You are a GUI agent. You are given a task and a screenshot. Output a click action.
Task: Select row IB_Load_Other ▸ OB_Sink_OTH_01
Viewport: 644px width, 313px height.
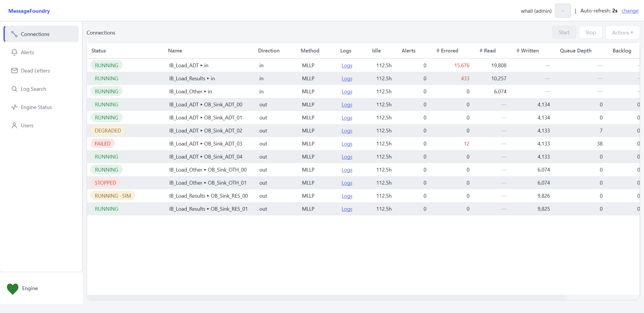[x=363, y=183]
